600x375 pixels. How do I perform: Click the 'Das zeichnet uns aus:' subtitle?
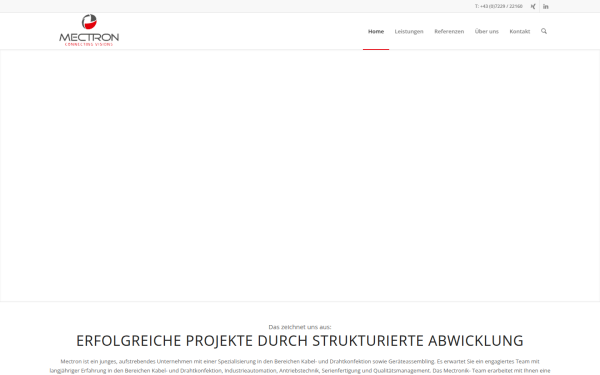point(300,327)
